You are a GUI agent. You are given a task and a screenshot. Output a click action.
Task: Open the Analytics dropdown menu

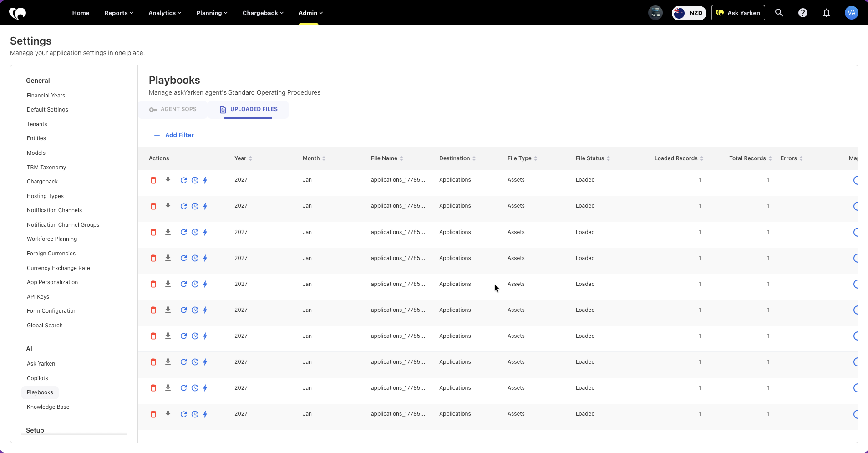[165, 13]
